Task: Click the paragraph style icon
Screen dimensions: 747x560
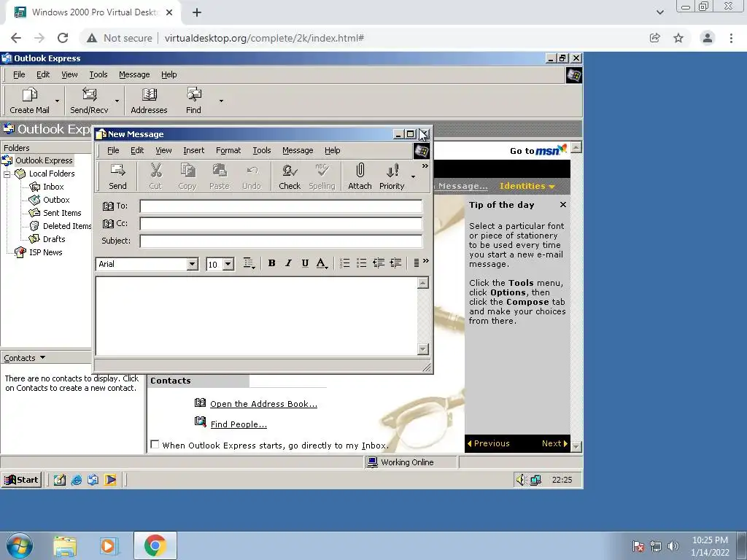Action: tap(249, 262)
